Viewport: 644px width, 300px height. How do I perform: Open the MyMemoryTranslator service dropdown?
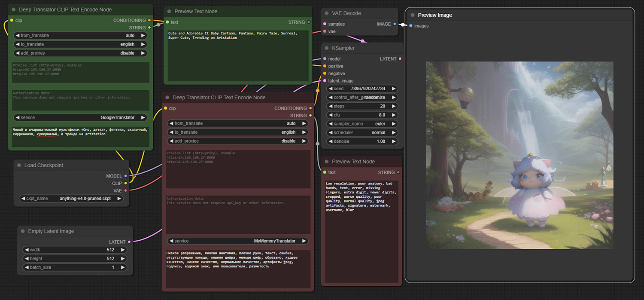pos(237,241)
